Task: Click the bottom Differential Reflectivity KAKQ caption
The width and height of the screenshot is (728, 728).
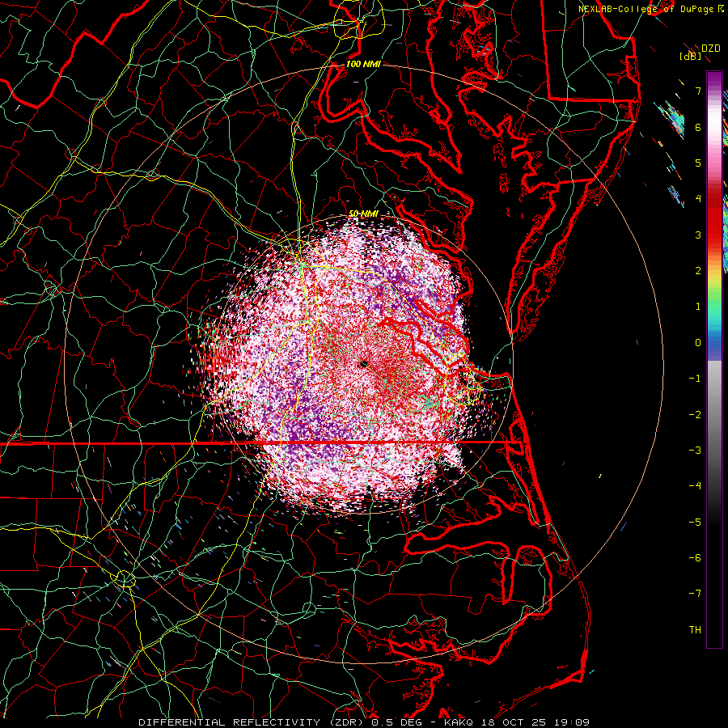Action: coord(364,722)
